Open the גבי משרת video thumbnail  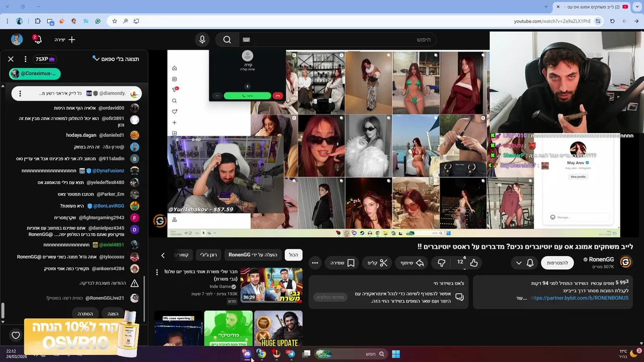point(271,285)
